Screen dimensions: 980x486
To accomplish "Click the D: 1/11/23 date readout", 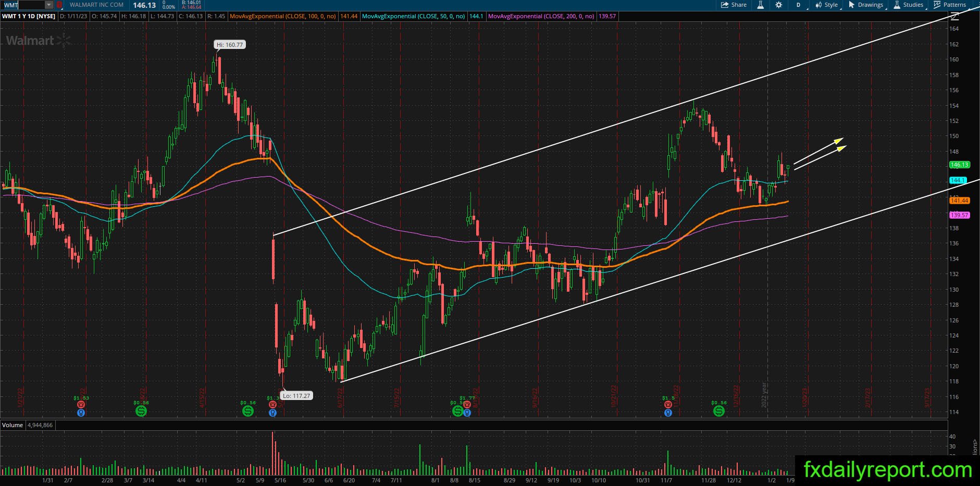I will coord(73,16).
